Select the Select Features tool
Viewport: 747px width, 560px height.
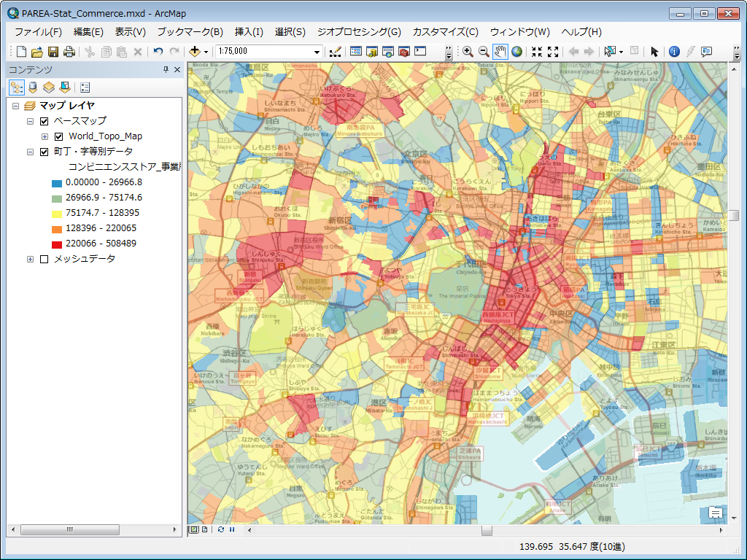click(x=610, y=52)
